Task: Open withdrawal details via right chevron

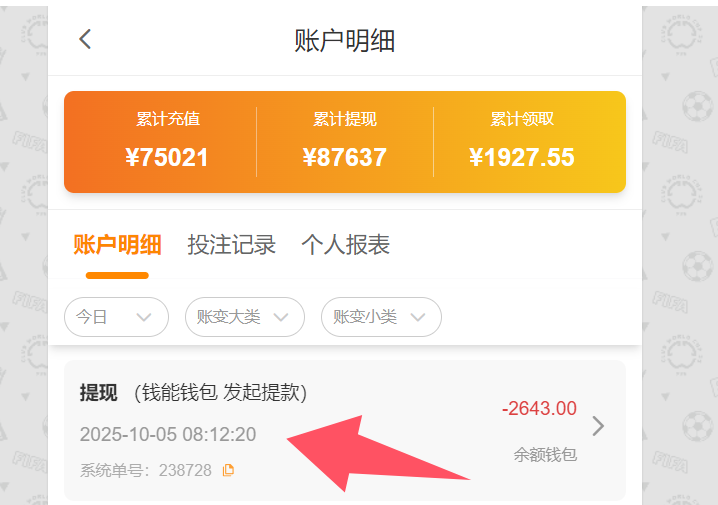Action: tap(598, 426)
